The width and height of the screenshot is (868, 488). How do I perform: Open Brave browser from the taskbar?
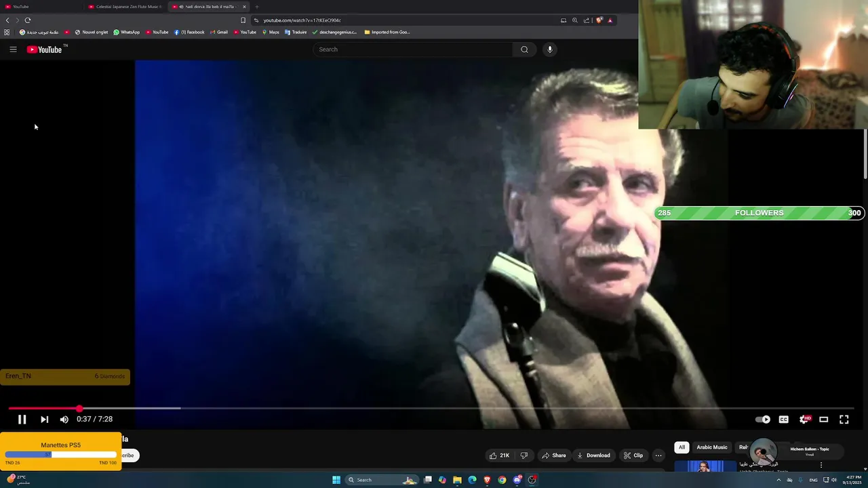coord(487,480)
